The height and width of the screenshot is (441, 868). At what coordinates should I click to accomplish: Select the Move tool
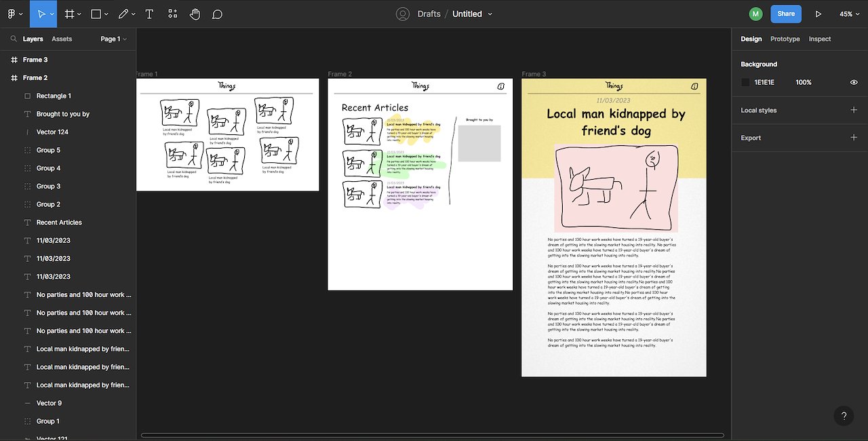[x=41, y=14]
